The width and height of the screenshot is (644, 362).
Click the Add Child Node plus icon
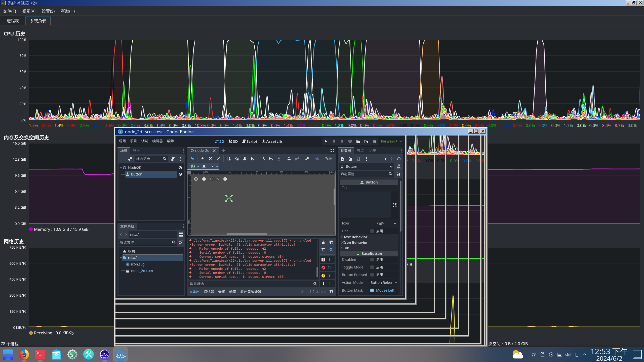pyautogui.click(x=122, y=159)
